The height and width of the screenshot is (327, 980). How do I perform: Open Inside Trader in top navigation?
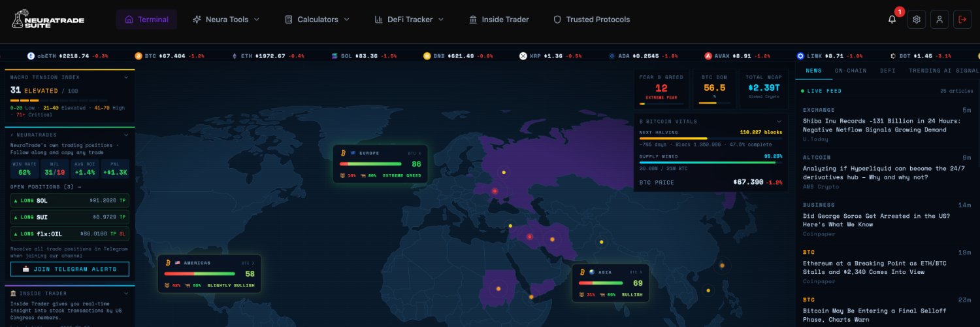click(499, 20)
